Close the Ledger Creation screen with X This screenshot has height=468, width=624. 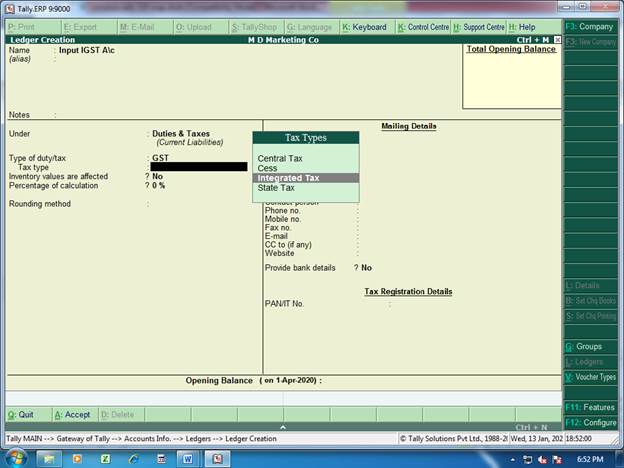click(x=558, y=39)
